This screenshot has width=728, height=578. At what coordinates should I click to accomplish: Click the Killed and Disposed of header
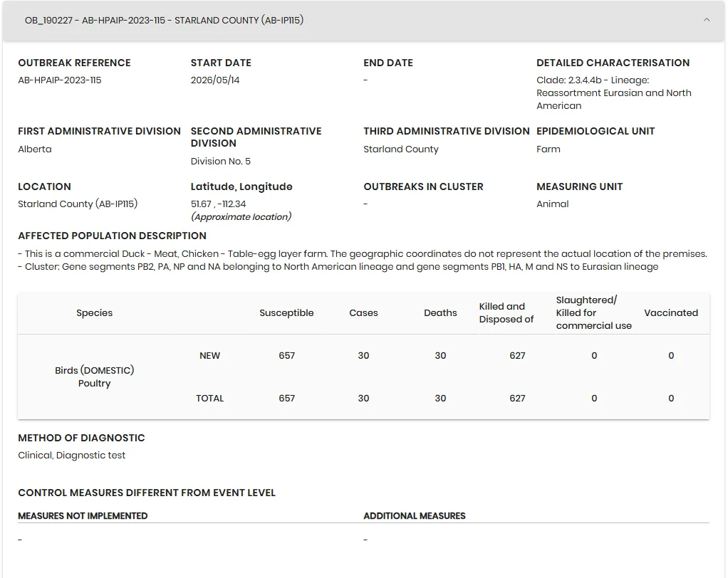(x=506, y=313)
